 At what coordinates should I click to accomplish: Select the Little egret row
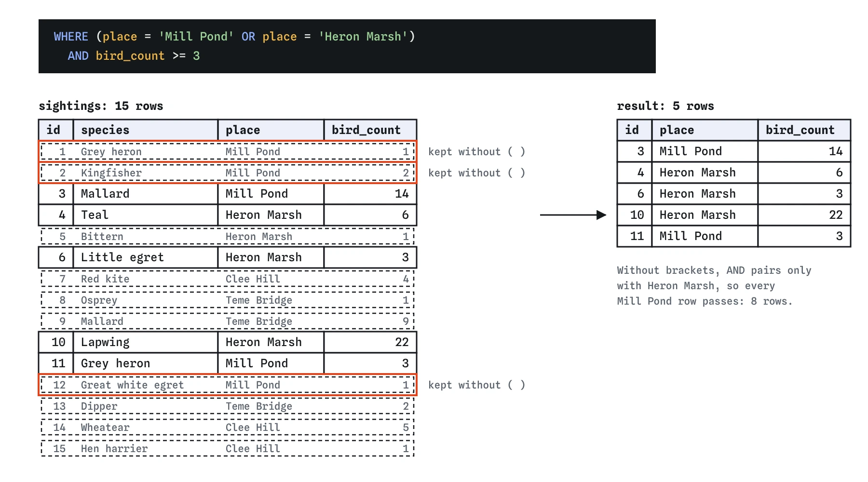[x=228, y=257]
